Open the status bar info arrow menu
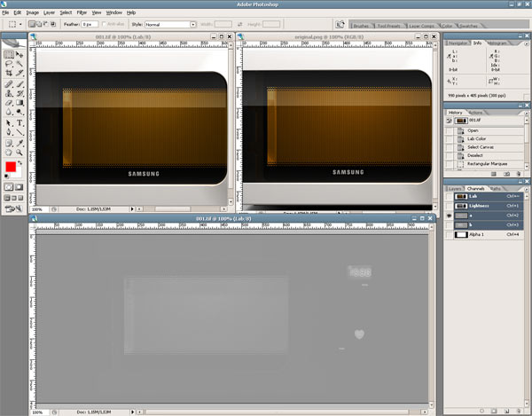532x416 pixels. click(x=133, y=412)
